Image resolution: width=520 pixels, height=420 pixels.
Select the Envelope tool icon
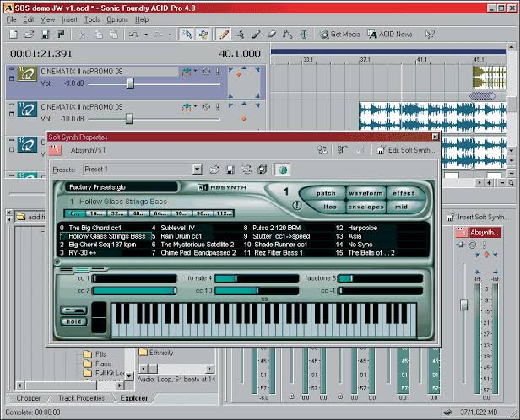point(287,34)
